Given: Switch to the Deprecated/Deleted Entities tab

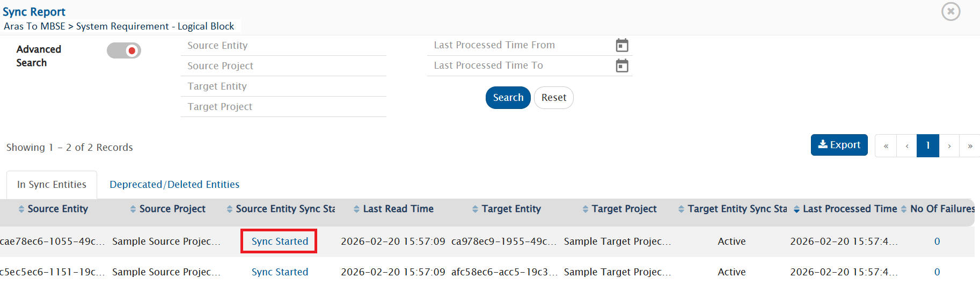Looking at the screenshot, I should [x=174, y=185].
